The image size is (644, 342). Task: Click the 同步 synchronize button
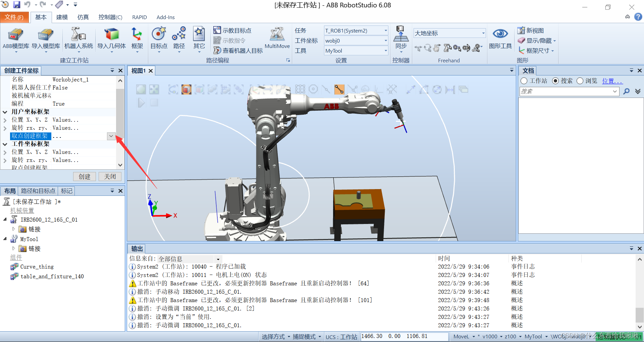point(401,39)
